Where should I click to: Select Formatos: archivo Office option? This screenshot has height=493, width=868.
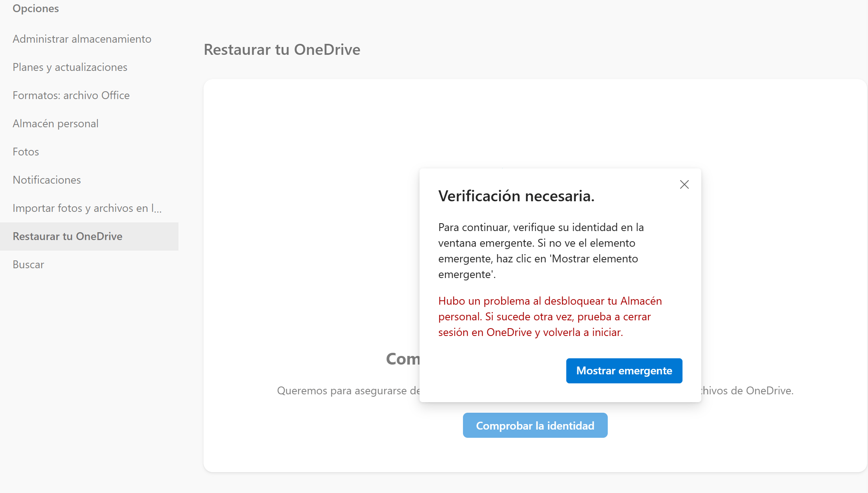71,96
